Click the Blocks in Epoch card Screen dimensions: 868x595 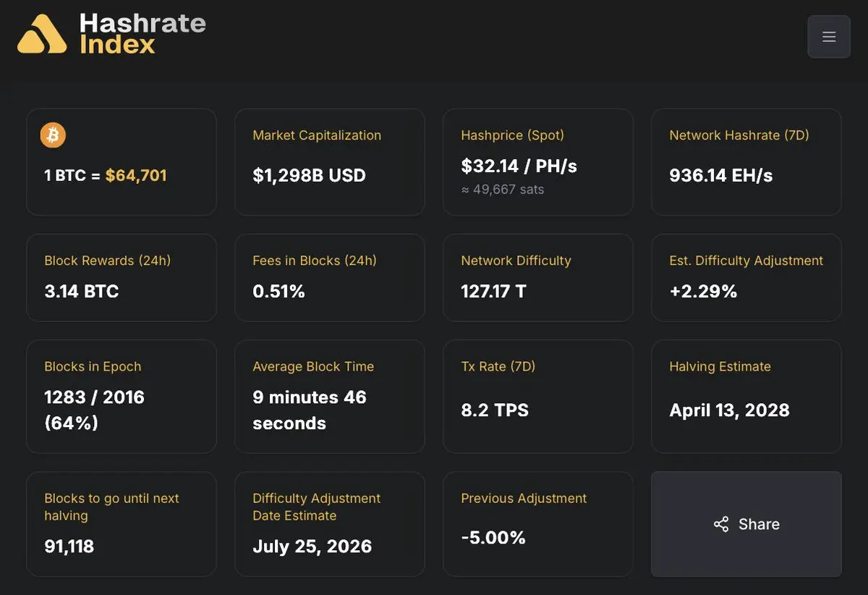tap(122, 397)
